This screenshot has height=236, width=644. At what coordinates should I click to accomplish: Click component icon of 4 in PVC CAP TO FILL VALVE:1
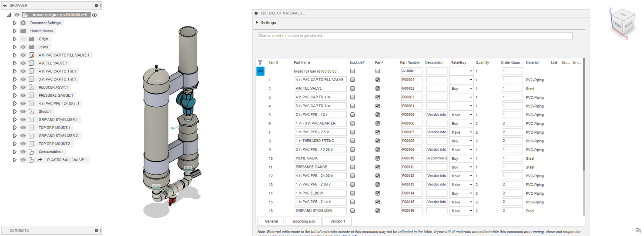pos(31,55)
